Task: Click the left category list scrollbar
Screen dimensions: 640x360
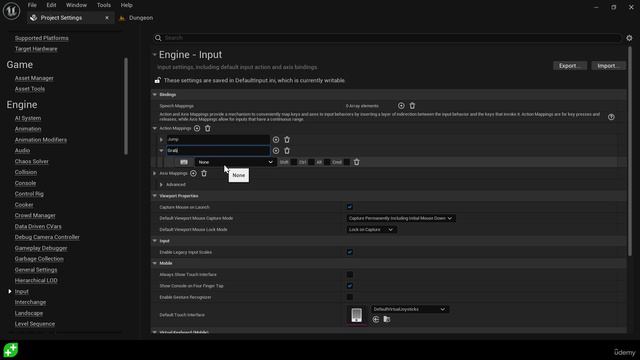Action: click(126, 106)
